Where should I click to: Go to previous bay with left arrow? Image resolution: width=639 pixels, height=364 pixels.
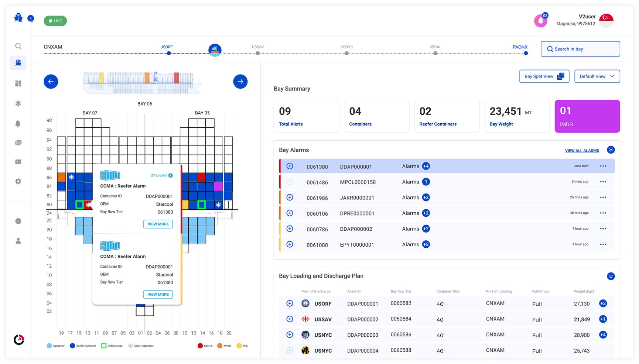coord(51,81)
